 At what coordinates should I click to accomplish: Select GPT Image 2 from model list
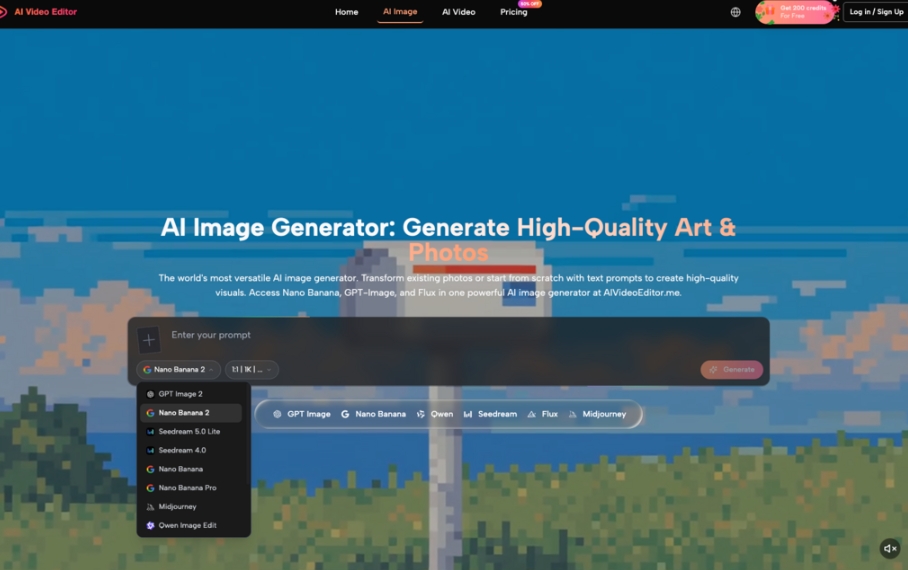click(191, 394)
